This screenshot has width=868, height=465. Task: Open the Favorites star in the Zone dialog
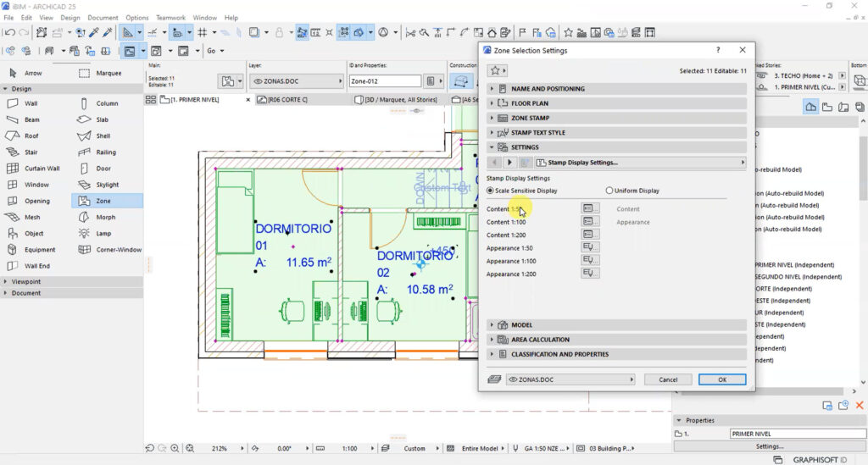[497, 71]
